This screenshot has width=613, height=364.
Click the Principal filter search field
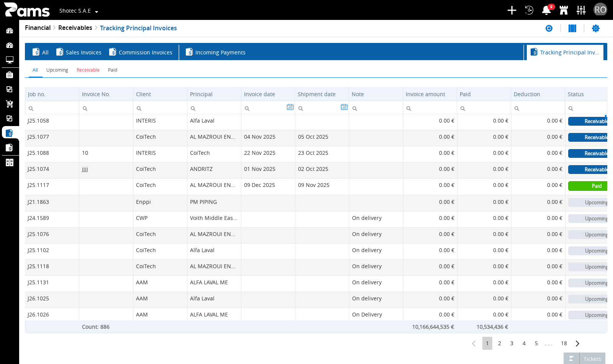click(x=214, y=108)
